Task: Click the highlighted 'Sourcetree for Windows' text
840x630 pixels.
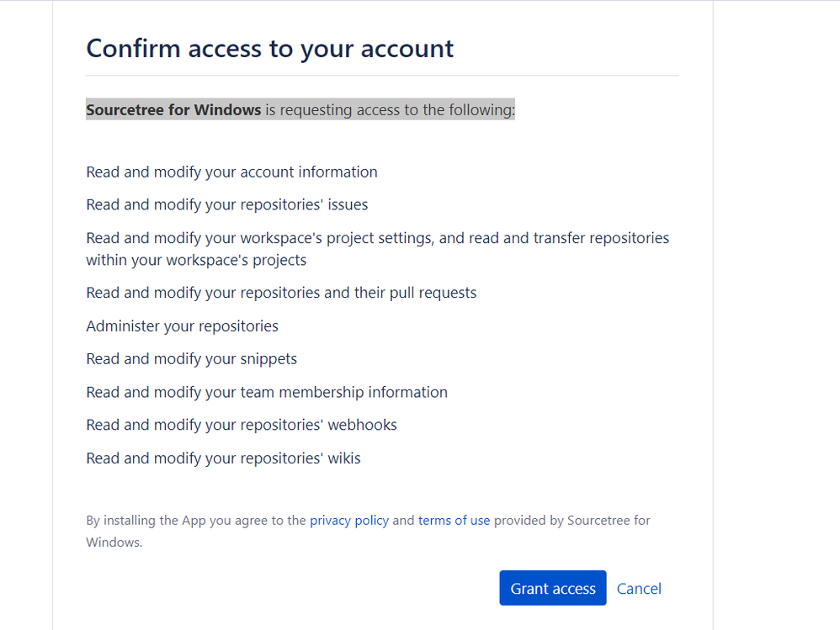Action: click(x=173, y=109)
